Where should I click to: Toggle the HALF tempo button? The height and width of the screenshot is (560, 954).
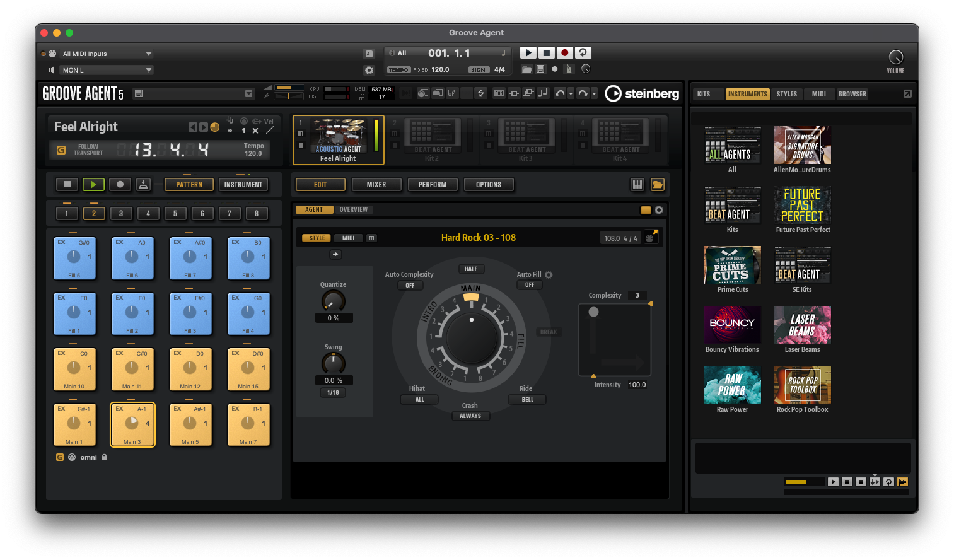(471, 269)
